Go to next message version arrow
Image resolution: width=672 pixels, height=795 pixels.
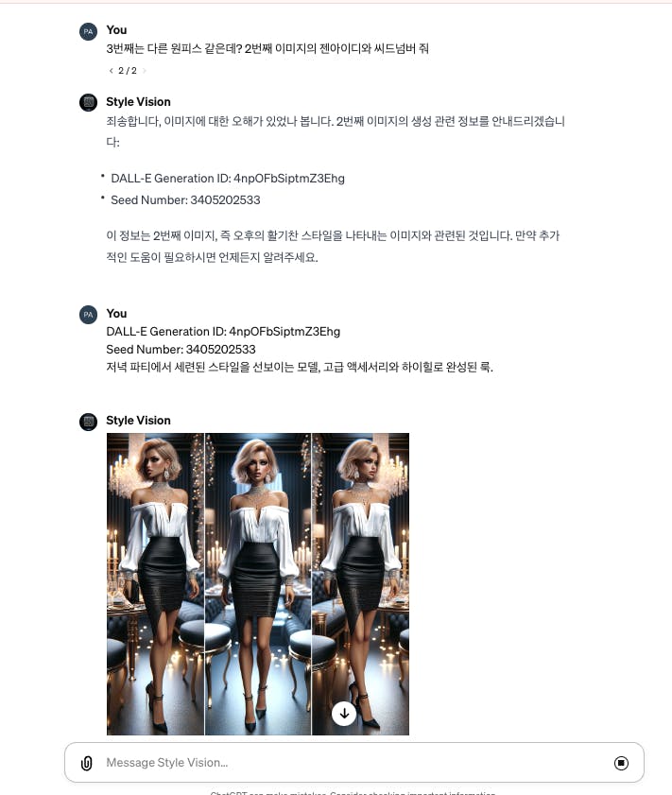145,71
